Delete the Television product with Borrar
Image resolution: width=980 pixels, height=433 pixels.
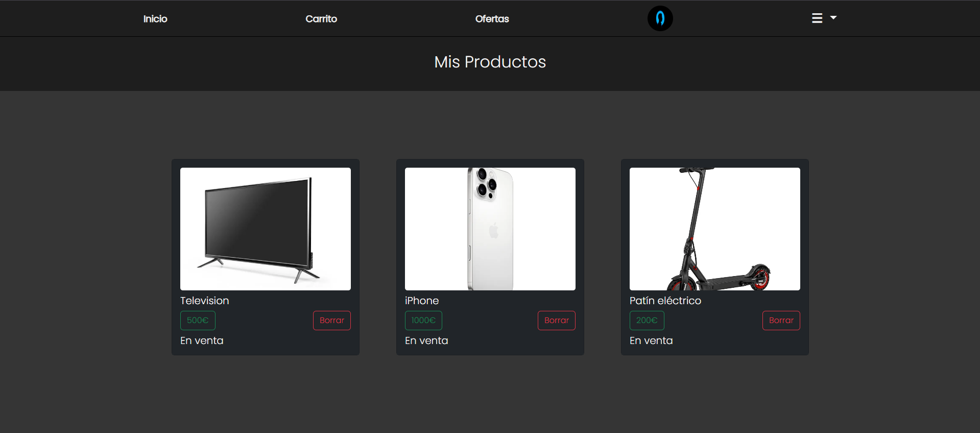(332, 321)
